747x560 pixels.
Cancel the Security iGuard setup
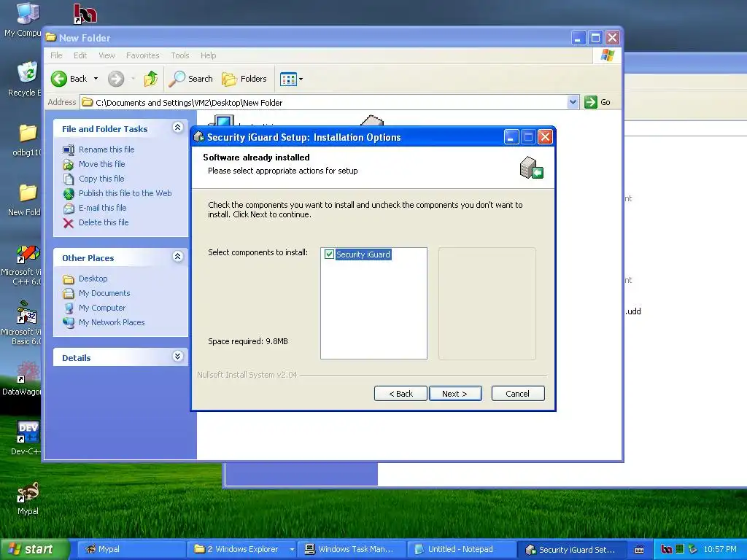[x=518, y=393]
